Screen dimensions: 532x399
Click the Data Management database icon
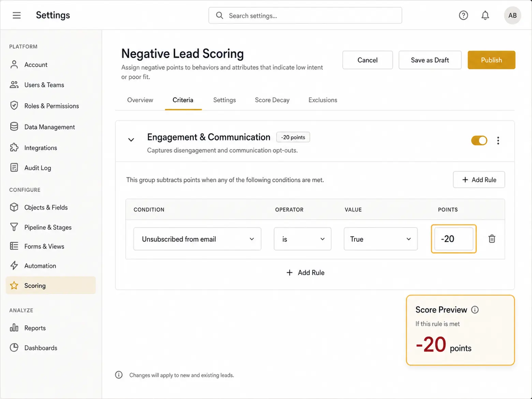[x=14, y=127]
